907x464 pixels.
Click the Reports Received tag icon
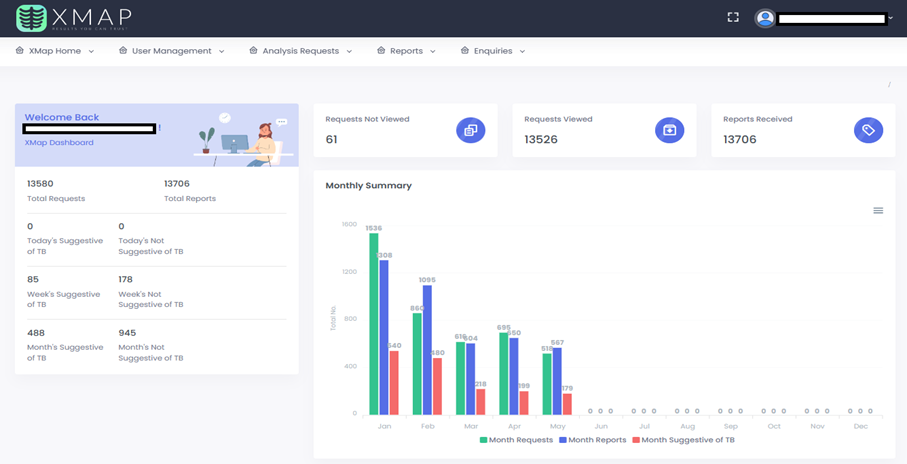868,130
